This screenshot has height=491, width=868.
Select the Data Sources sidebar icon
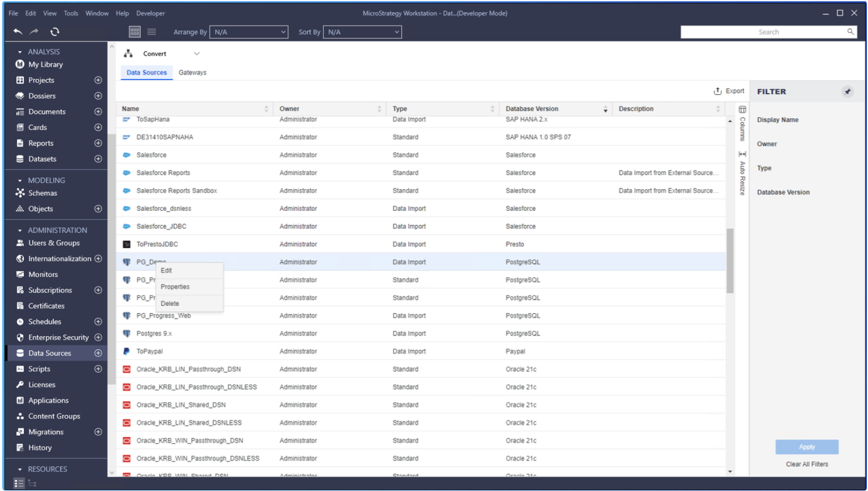point(19,353)
